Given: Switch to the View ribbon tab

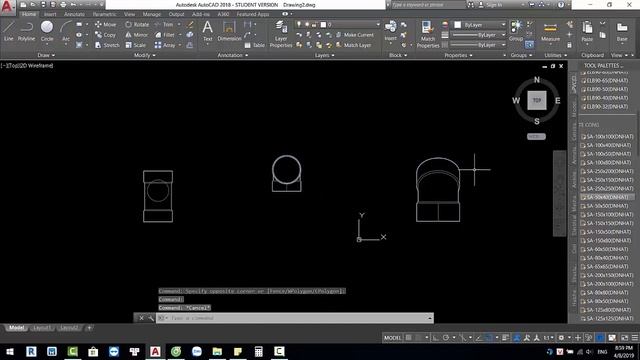Looking at the screenshot, I should (x=129, y=14).
